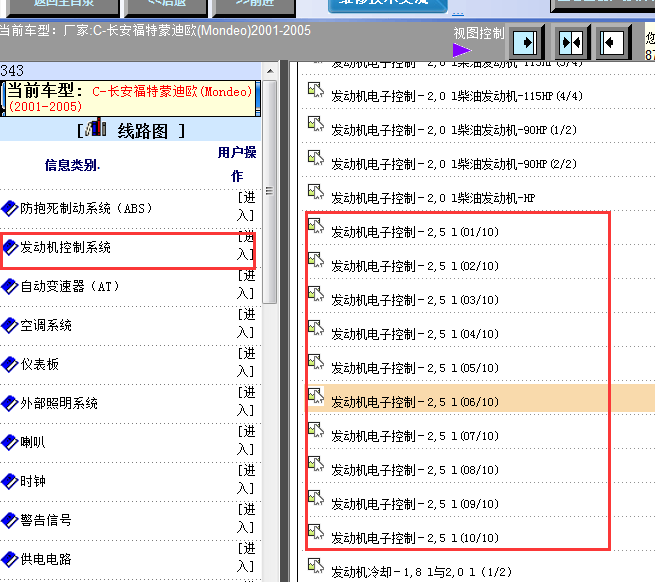The image size is (655, 582).
Task: Select 发动机控制系统 category text
Action: pos(66,247)
